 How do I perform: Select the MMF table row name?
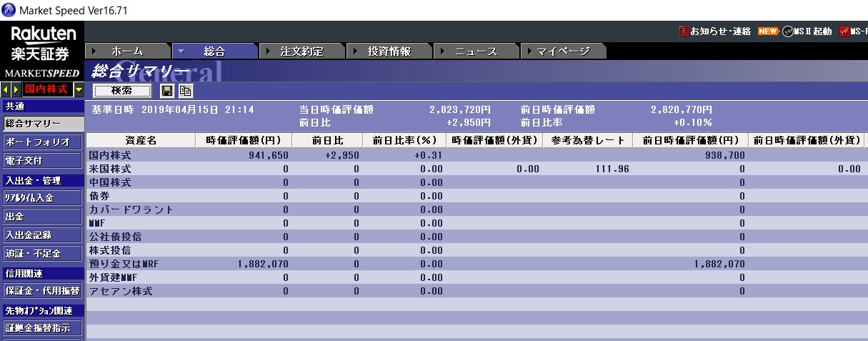[x=97, y=223]
